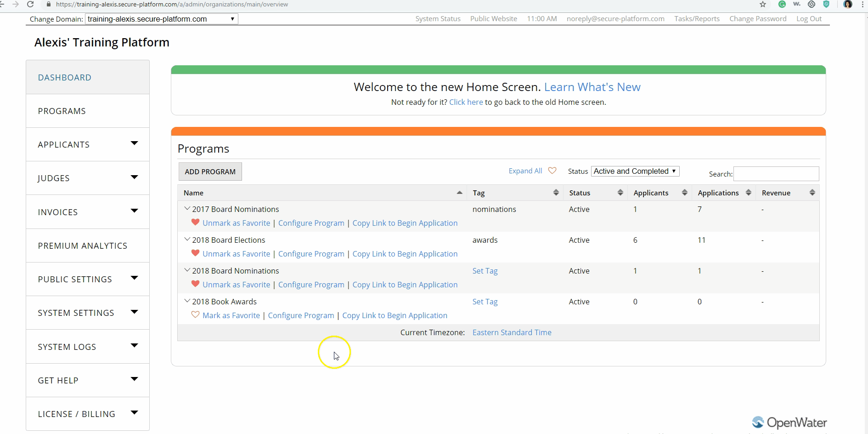This screenshot has height=434, width=868.
Task: Sort programs by Tag column arrows
Action: pos(556,193)
